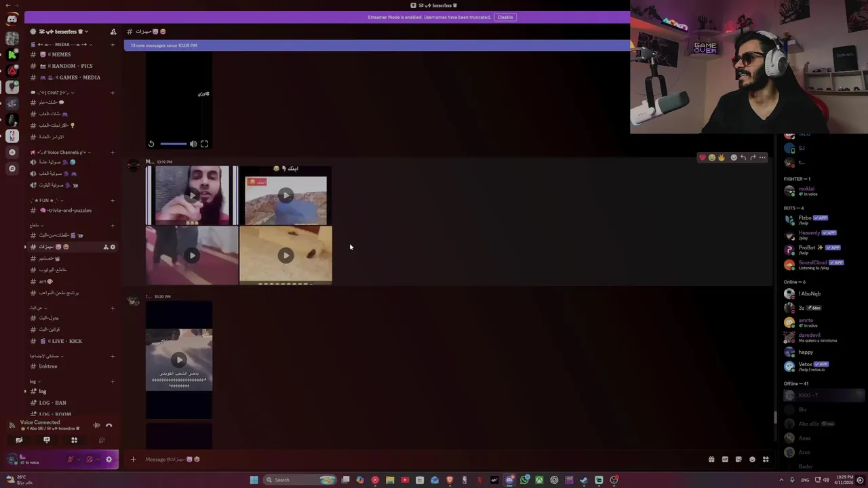Open the sticker picker in message bar
Image resolution: width=868 pixels, height=488 pixels.
point(738,460)
